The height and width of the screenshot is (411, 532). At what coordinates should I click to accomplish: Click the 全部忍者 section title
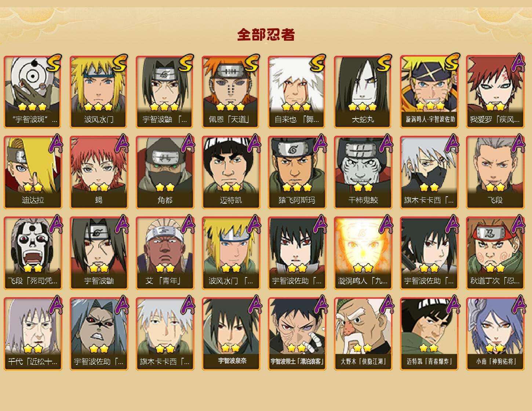pos(266,35)
